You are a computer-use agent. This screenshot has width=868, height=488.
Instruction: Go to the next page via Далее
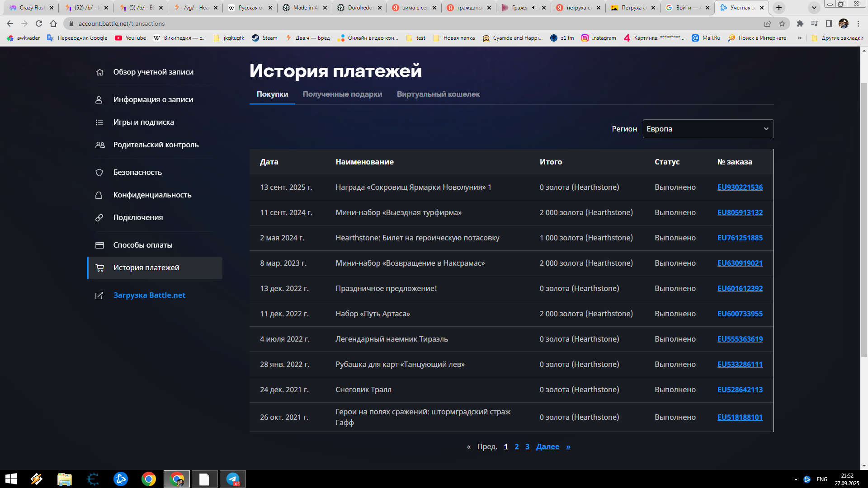pos(547,446)
